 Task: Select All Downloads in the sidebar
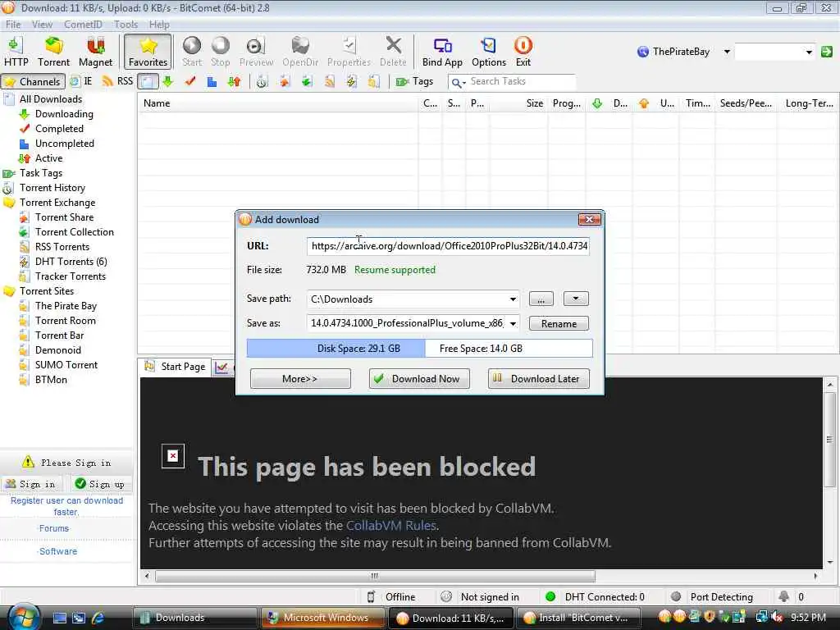pyautogui.click(x=51, y=99)
